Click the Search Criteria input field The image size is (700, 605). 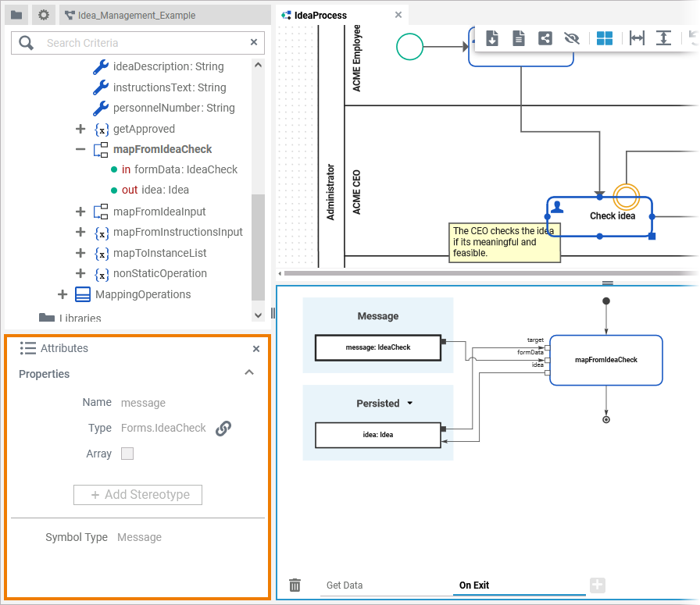coord(141,43)
